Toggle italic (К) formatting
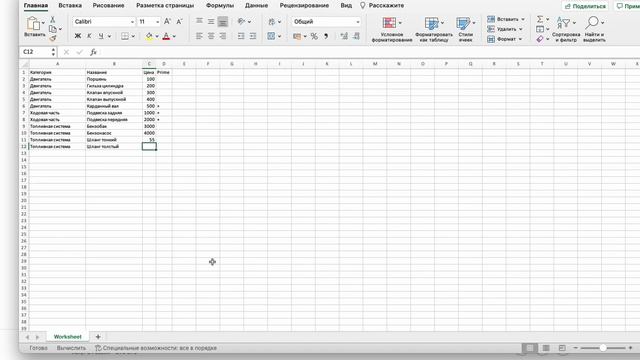The height and width of the screenshot is (360, 640). [x=89, y=36]
